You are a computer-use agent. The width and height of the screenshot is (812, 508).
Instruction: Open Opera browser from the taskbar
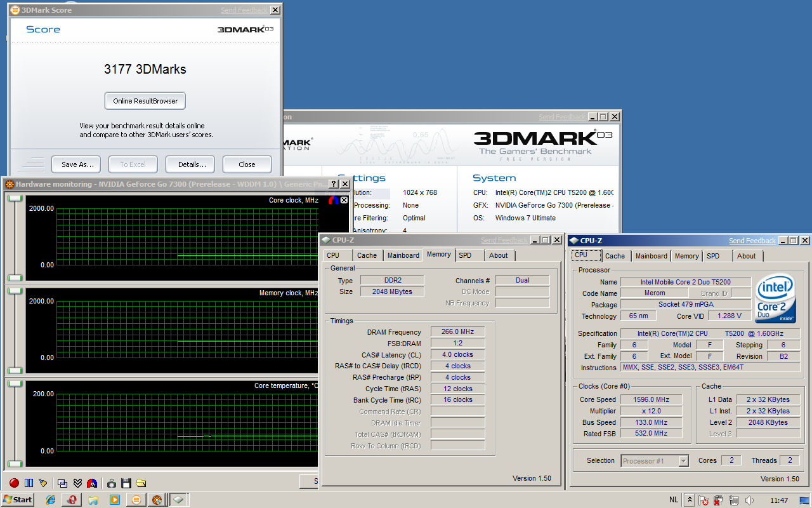[72, 500]
